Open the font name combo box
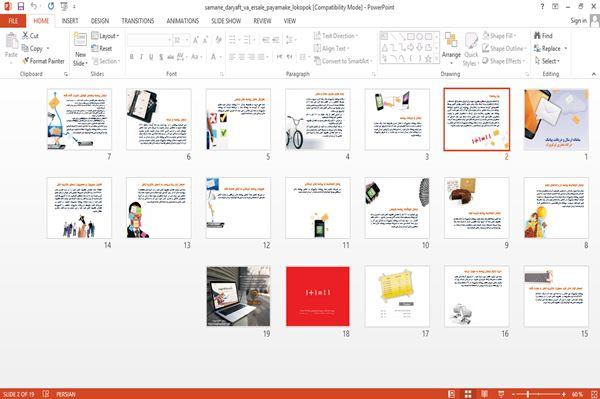The image size is (600, 399). 149,40
